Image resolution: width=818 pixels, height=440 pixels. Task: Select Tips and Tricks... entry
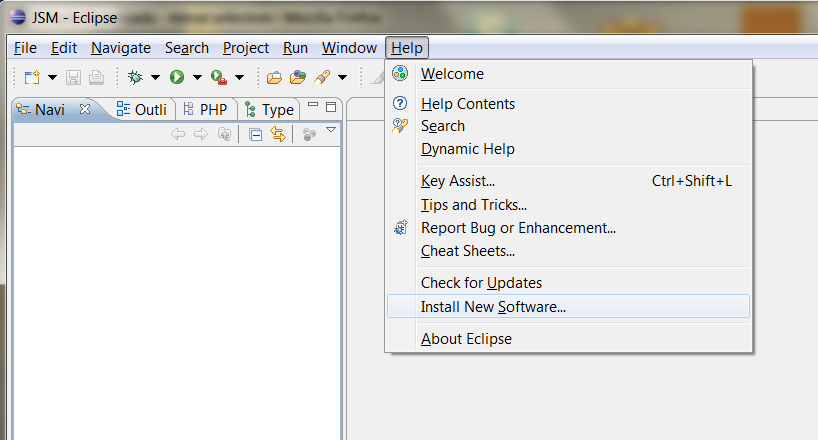tap(569, 205)
